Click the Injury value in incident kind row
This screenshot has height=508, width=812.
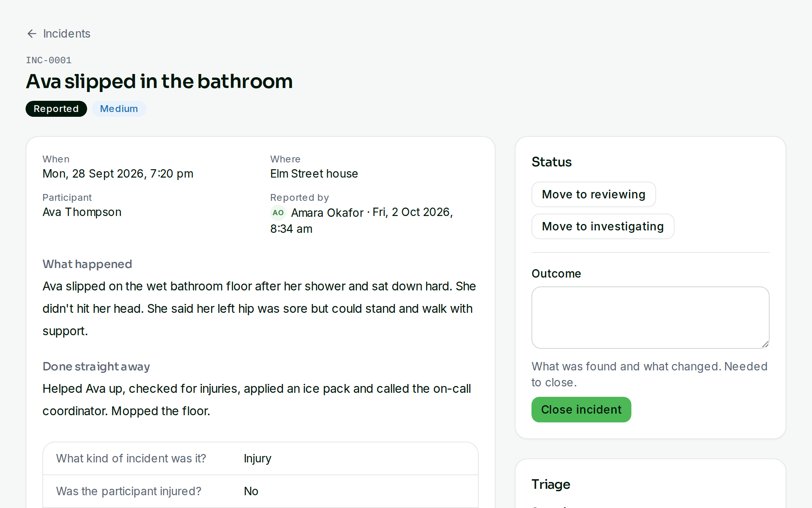click(257, 458)
